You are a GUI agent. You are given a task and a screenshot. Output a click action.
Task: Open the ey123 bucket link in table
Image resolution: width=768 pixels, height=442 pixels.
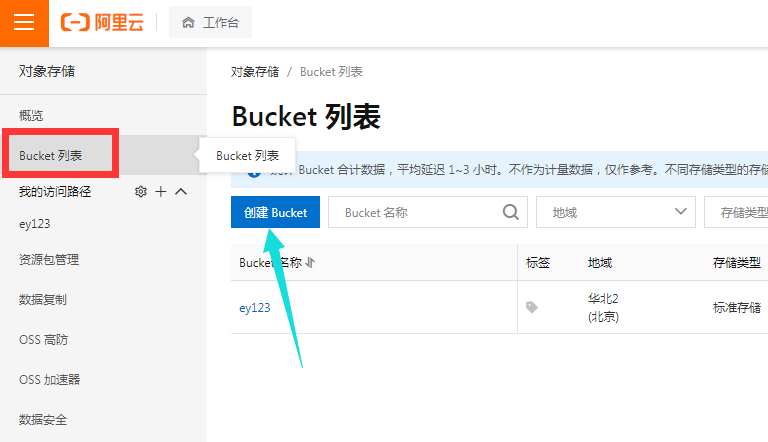pos(254,308)
